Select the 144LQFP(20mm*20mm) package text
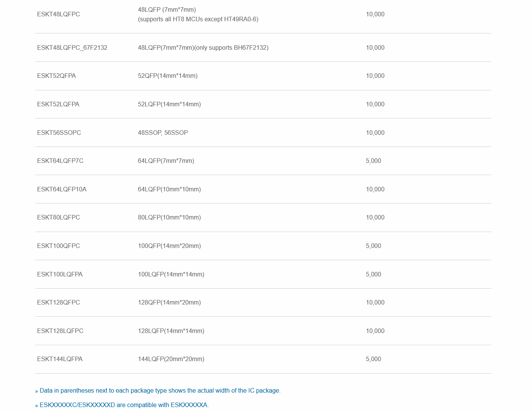This screenshot has height=412, width=532. (x=171, y=359)
